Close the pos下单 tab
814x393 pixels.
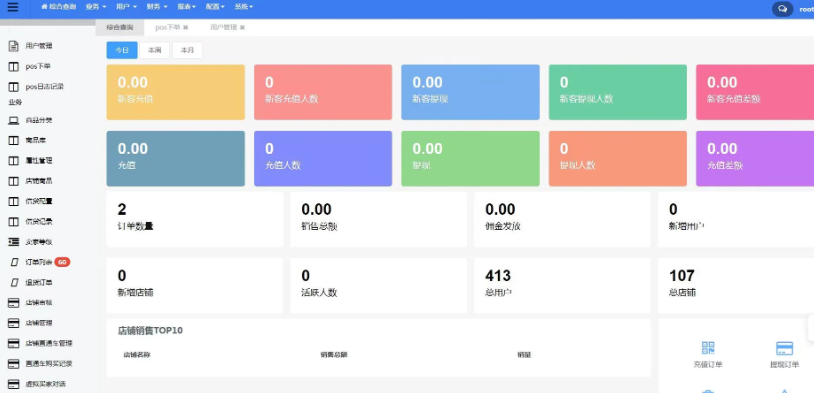[186, 28]
